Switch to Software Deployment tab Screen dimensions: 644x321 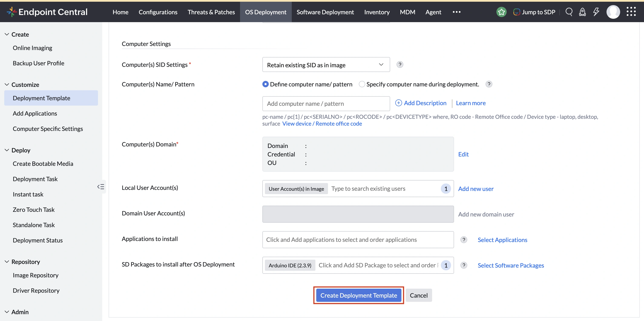[x=325, y=12]
